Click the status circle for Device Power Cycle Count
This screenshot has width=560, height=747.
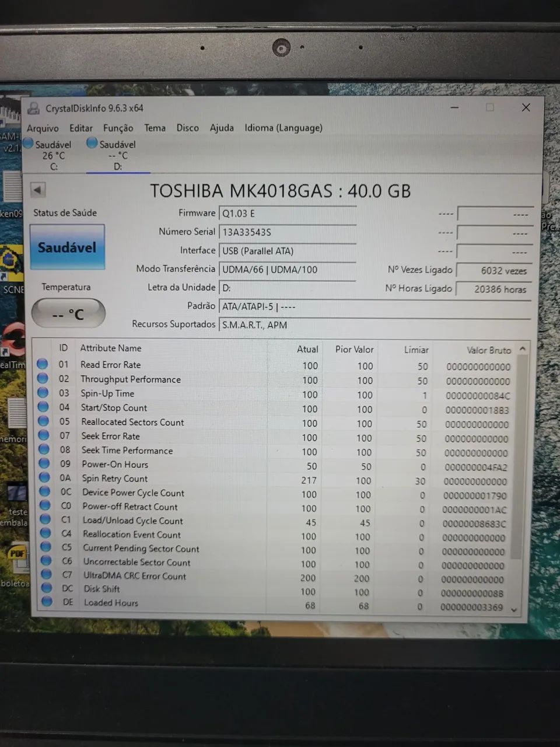pyautogui.click(x=45, y=491)
